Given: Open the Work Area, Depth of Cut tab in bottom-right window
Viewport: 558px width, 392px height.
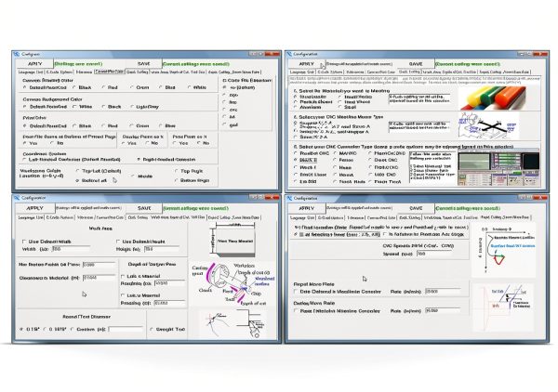Looking at the screenshot, I should (x=450, y=217).
